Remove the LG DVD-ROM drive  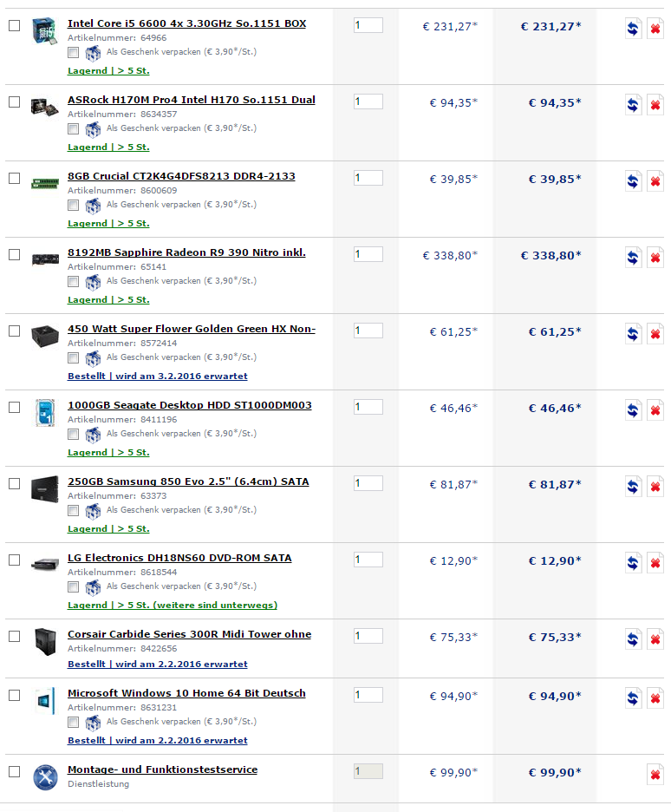[655, 562]
